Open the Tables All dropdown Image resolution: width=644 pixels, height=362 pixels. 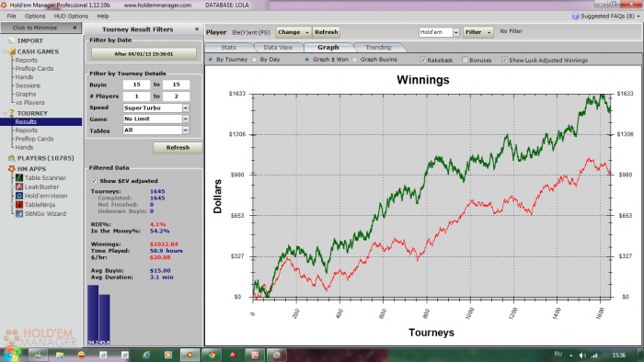point(186,130)
